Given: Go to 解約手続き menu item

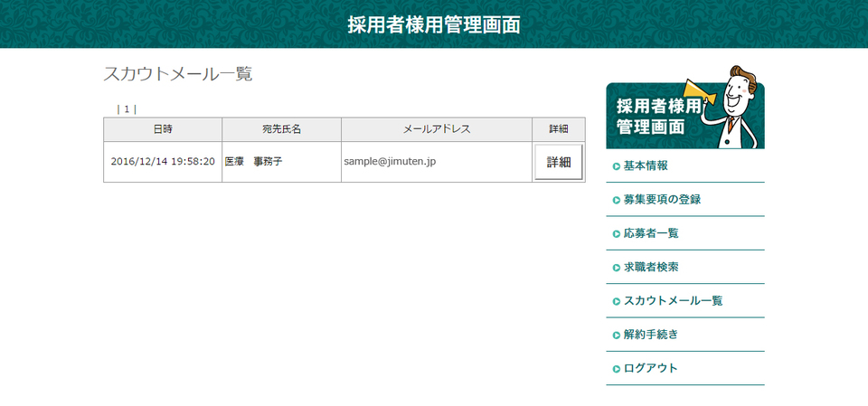Looking at the screenshot, I should pyautogui.click(x=651, y=335).
